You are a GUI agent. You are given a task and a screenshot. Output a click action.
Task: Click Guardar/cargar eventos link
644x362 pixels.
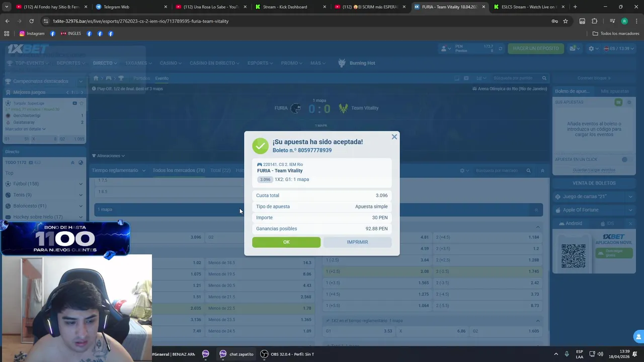(x=594, y=170)
